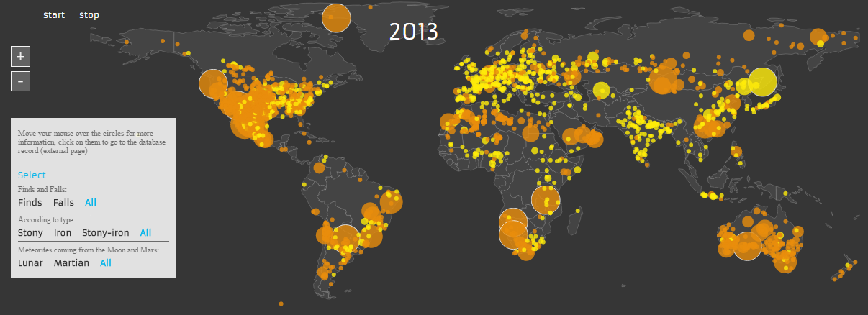
Task: Click the 2013 year label
Action: pyautogui.click(x=413, y=32)
